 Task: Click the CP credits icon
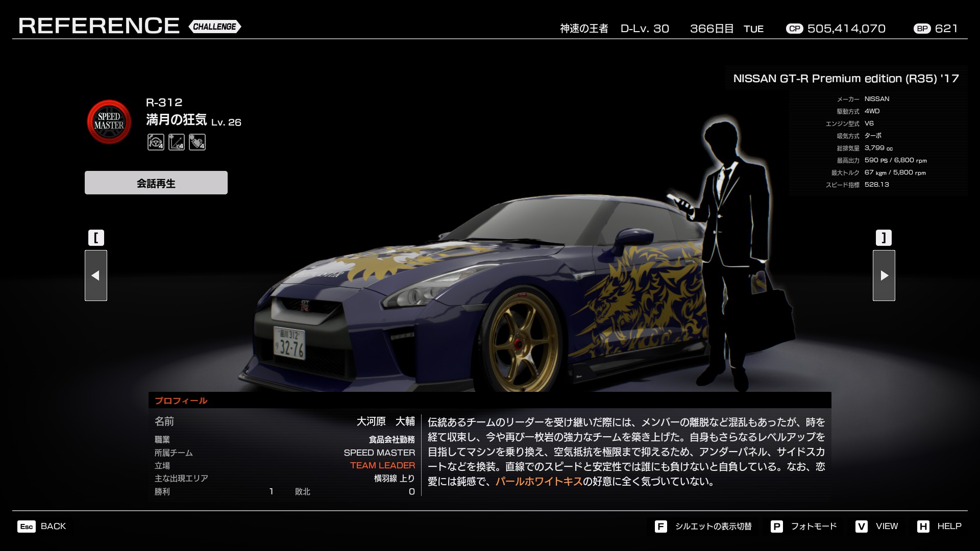coord(794,29)
